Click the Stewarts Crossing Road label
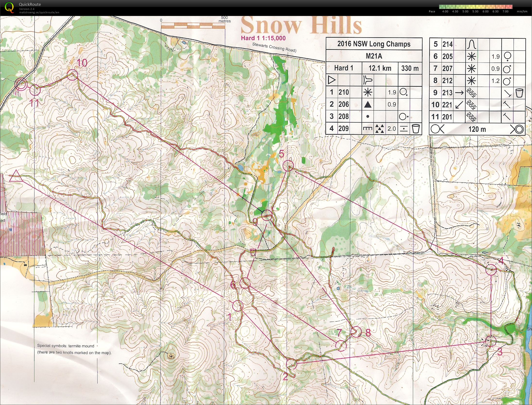 [274, 47]
